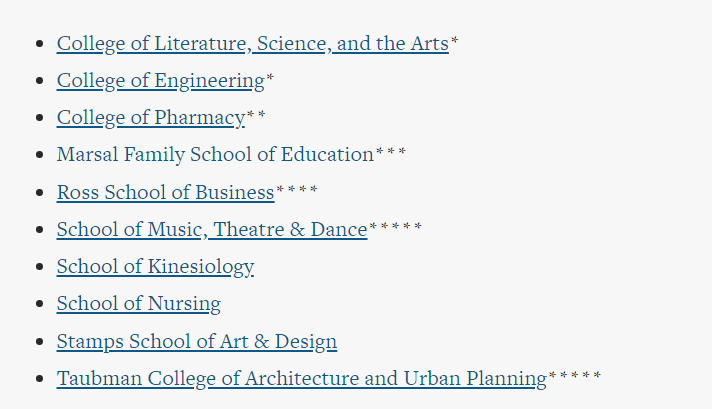Screen dimensions: 712x409
Task: Click the double asterisks after Pharmacy
Action: tap(256, 115)
